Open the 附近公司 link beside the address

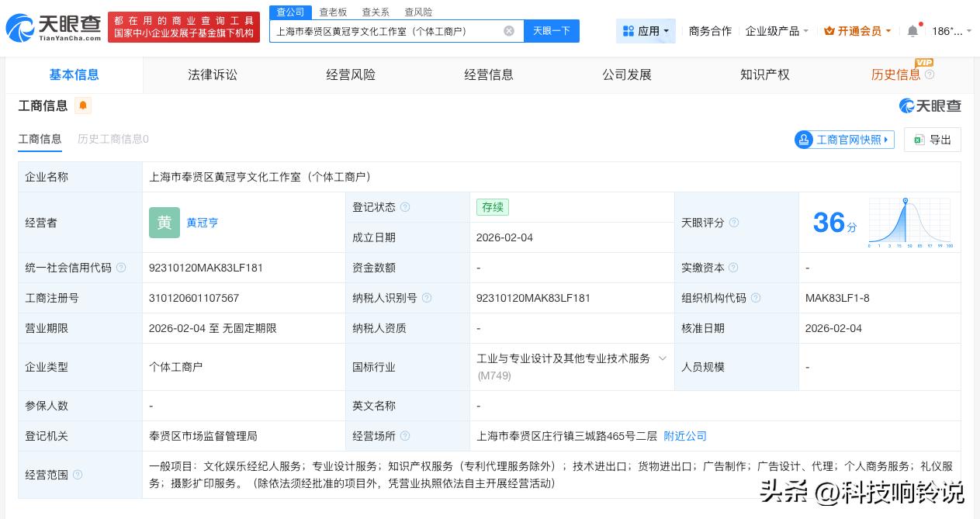click(684, 436)
